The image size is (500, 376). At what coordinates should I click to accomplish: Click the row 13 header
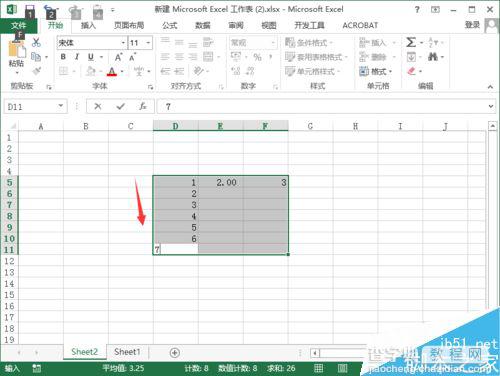pos(9,272)
